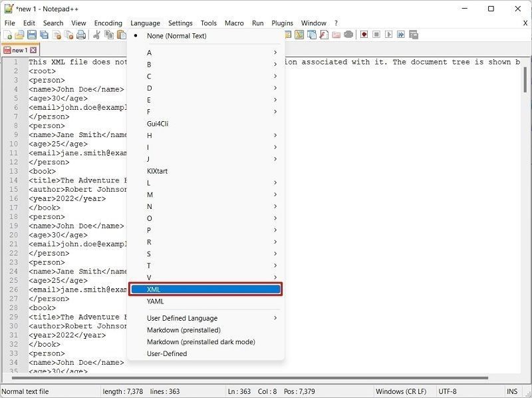Image resolution: width=532 pixels, height=398 pixels.
Task: Expand the C language submenu
Action: tap(205, 77)
